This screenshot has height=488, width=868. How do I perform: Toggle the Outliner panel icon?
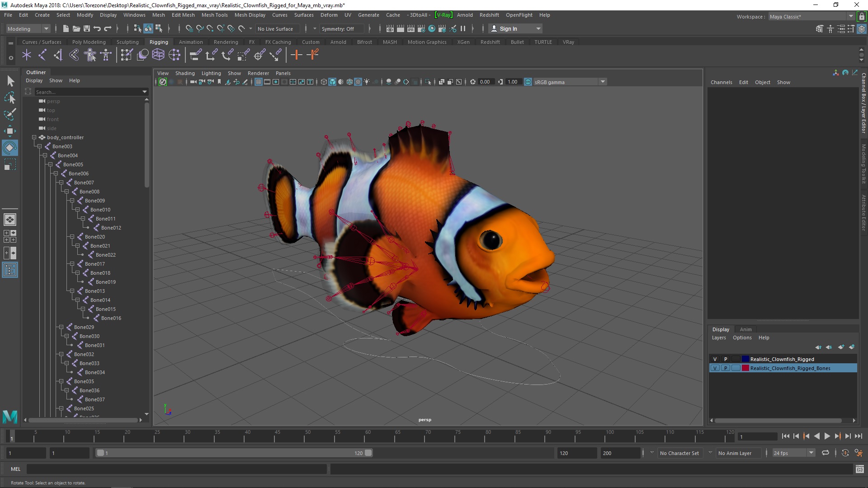point(10,270)
